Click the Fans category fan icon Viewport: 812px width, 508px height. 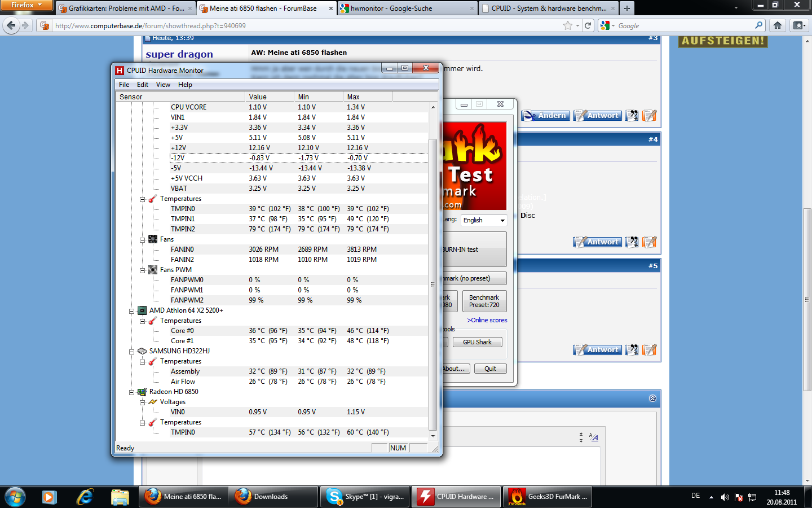tap(153, 239)
